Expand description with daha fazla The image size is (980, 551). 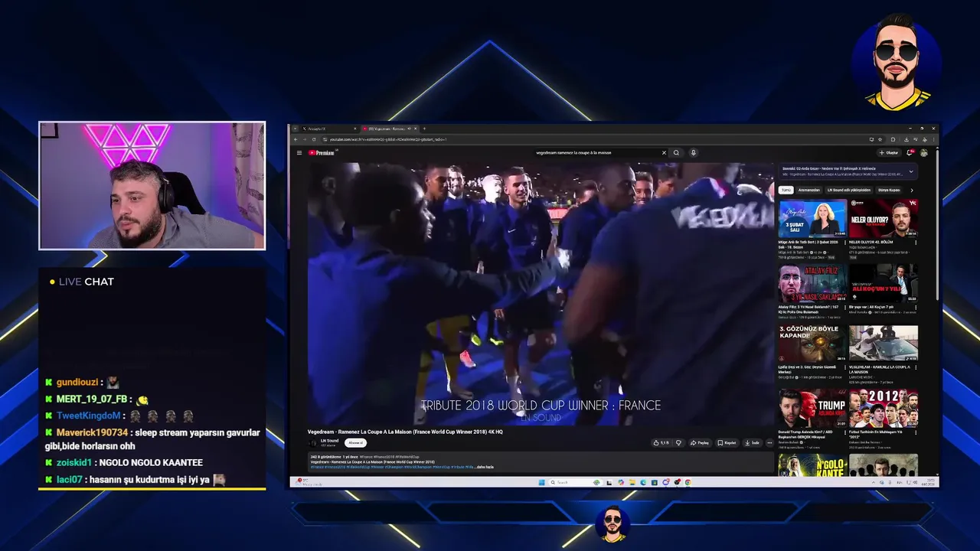point(485,467)
